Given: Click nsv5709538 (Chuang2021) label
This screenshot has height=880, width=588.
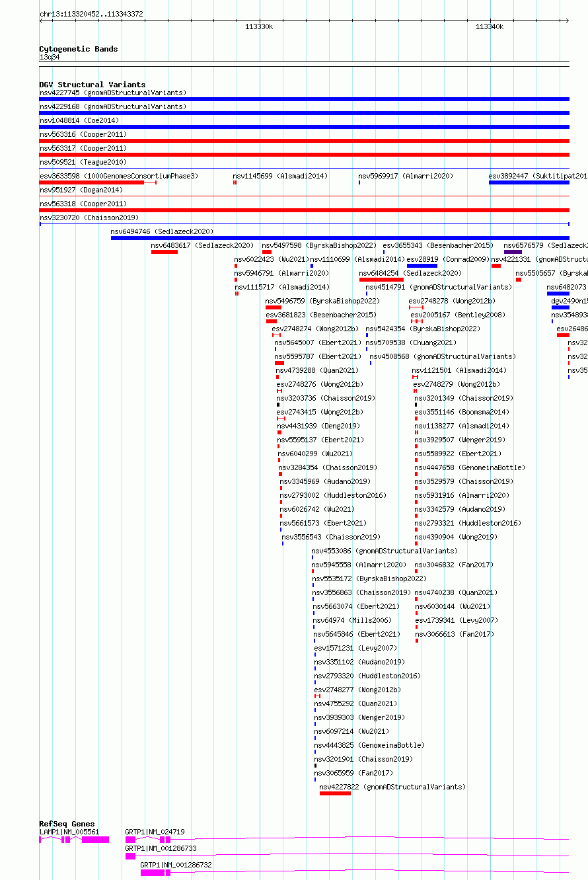Looking at the screenshot, I should coord(411,342).
